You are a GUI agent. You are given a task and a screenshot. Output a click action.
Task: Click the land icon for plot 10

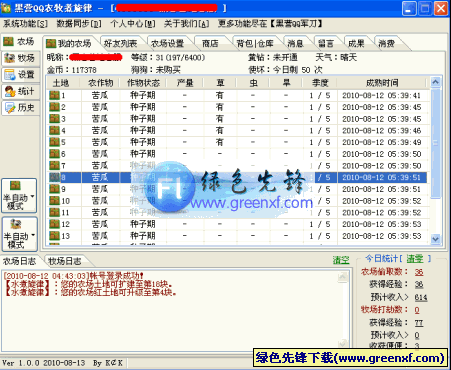click(x=54, y=201)
